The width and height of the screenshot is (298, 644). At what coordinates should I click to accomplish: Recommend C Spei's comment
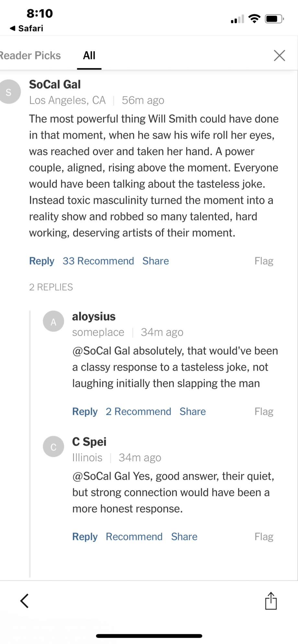tap(134, 537)
